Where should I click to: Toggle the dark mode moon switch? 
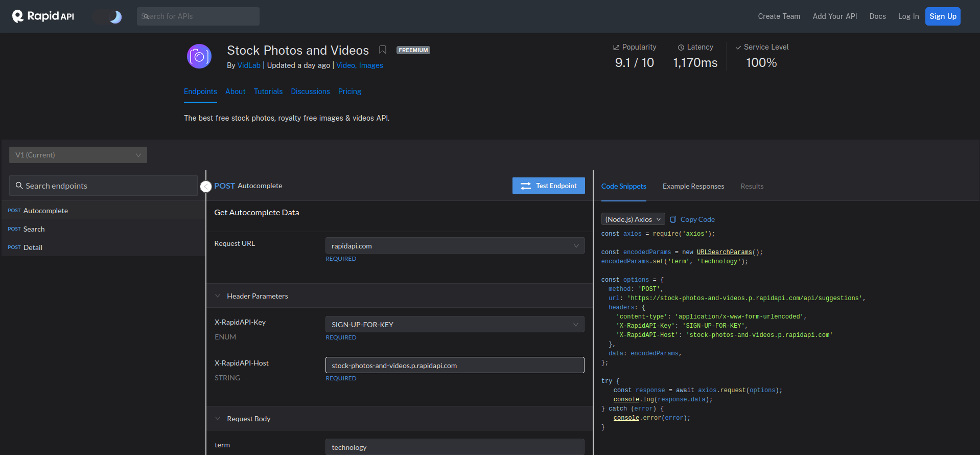[108, 17]
